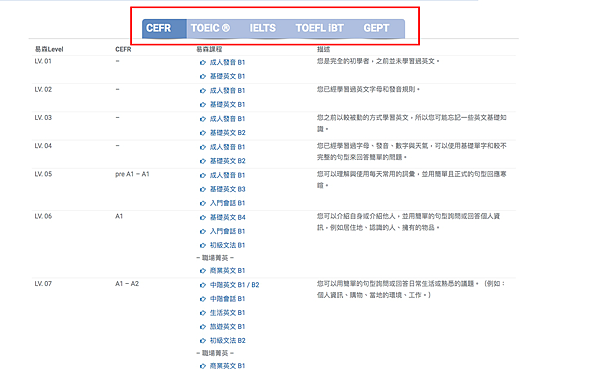Select the 'LV. 05' level cell
The height and width of the screenshot is (369, 600).
(x=43, y=174)
